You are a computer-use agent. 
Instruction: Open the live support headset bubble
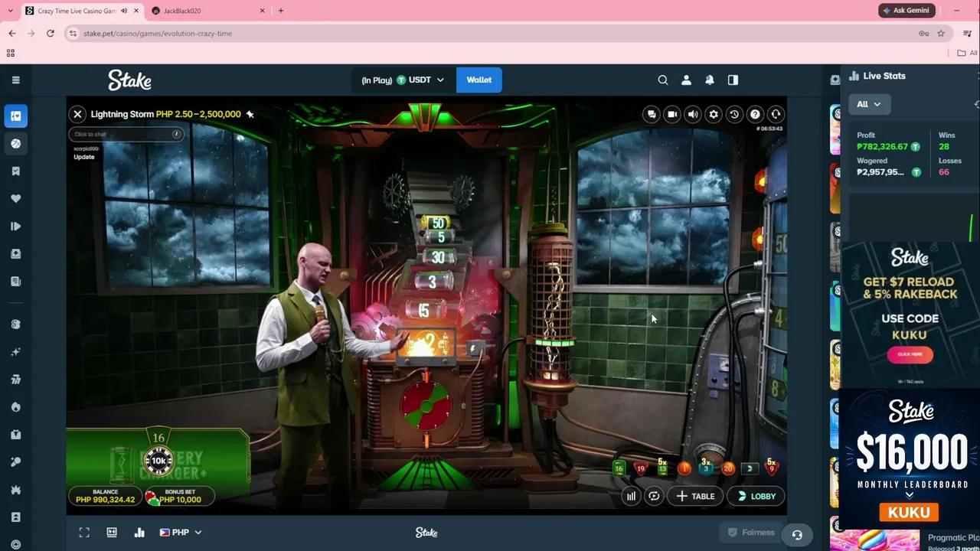[797, 535]
